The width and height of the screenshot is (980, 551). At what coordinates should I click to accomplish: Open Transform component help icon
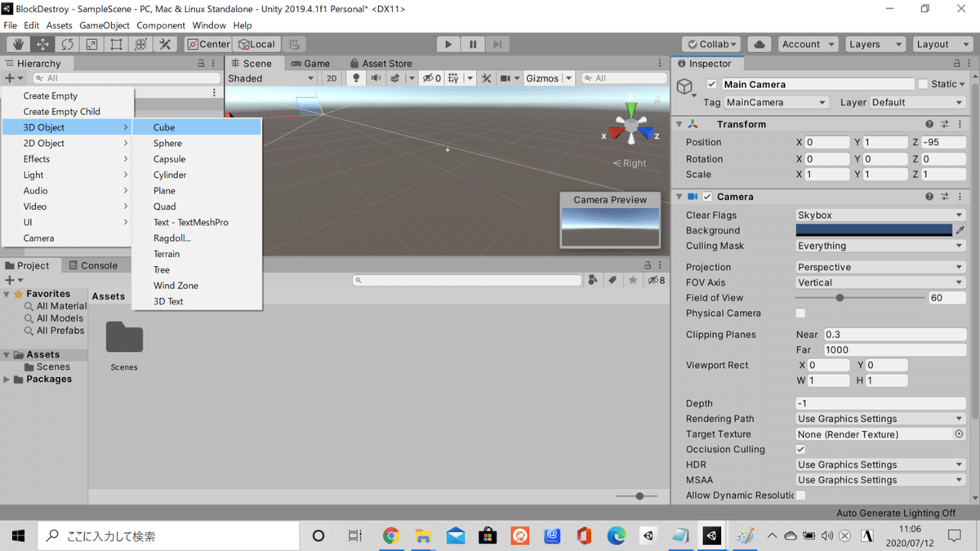coord(929,124)
